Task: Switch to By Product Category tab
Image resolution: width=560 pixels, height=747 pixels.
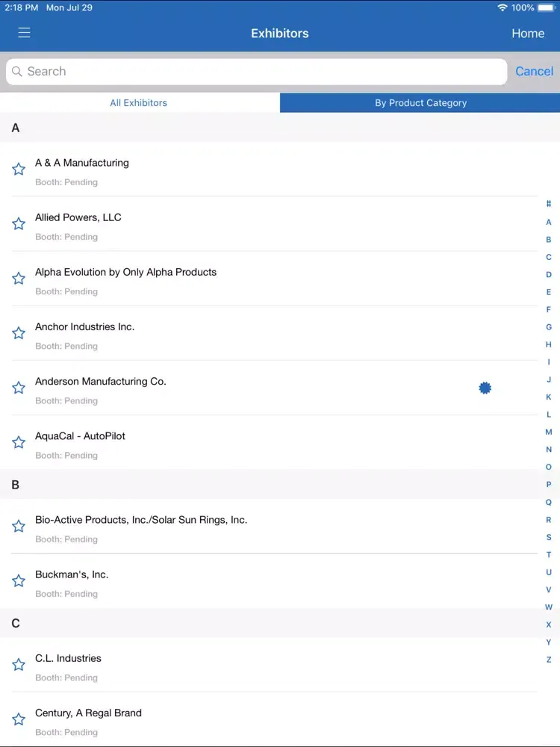Action: [x=420, y=103]
